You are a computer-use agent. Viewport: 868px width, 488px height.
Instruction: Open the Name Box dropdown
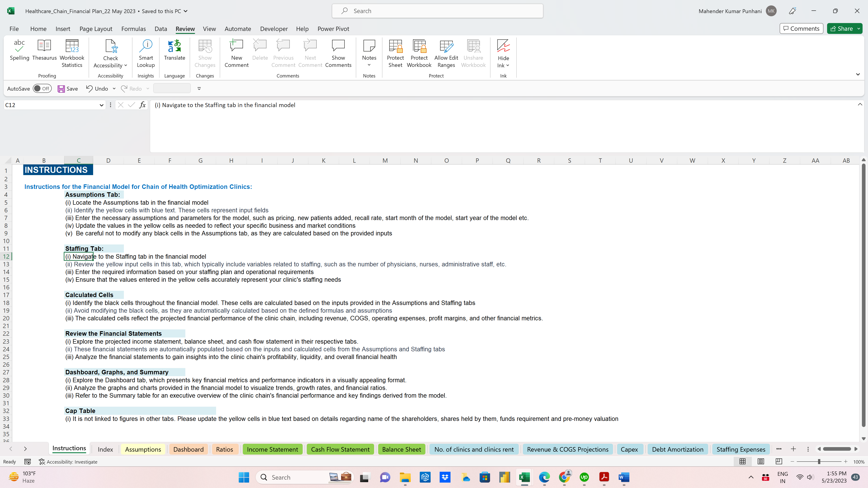[101, 105]
